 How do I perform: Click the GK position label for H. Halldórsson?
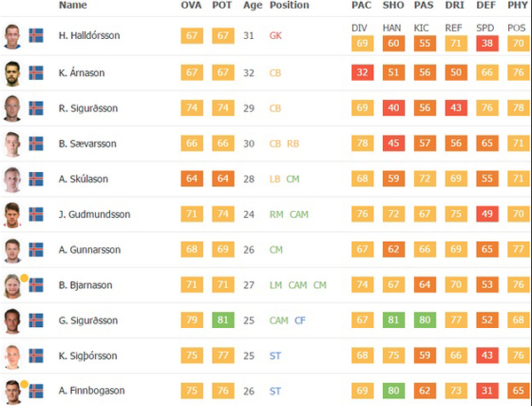tap(276, 35)
